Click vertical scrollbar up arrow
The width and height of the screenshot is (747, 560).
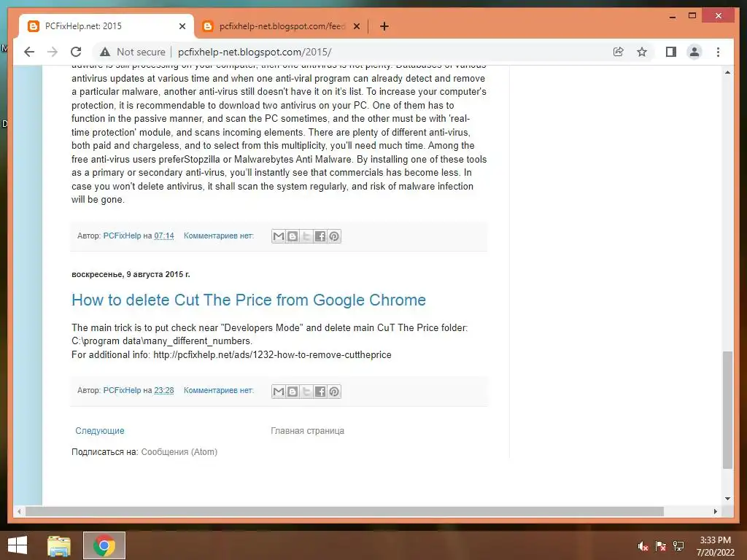(x=727, y=72)
